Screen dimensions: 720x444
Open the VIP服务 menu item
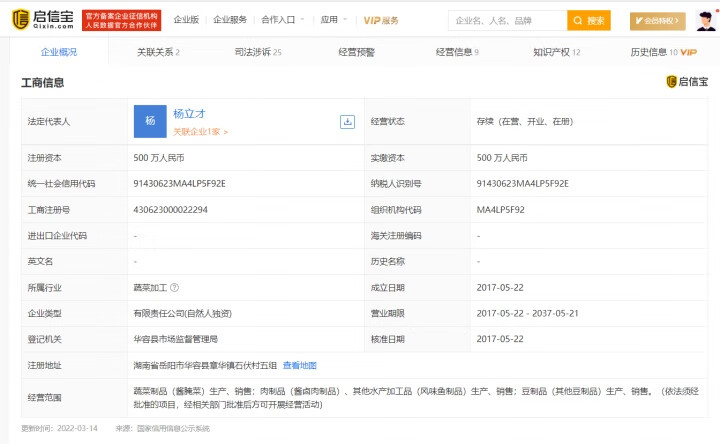[381, 20]
